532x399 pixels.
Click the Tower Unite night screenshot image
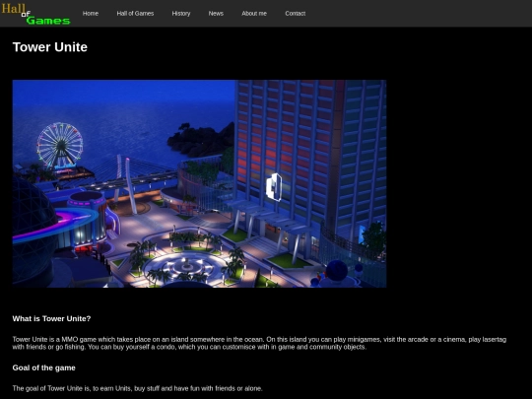199,183
